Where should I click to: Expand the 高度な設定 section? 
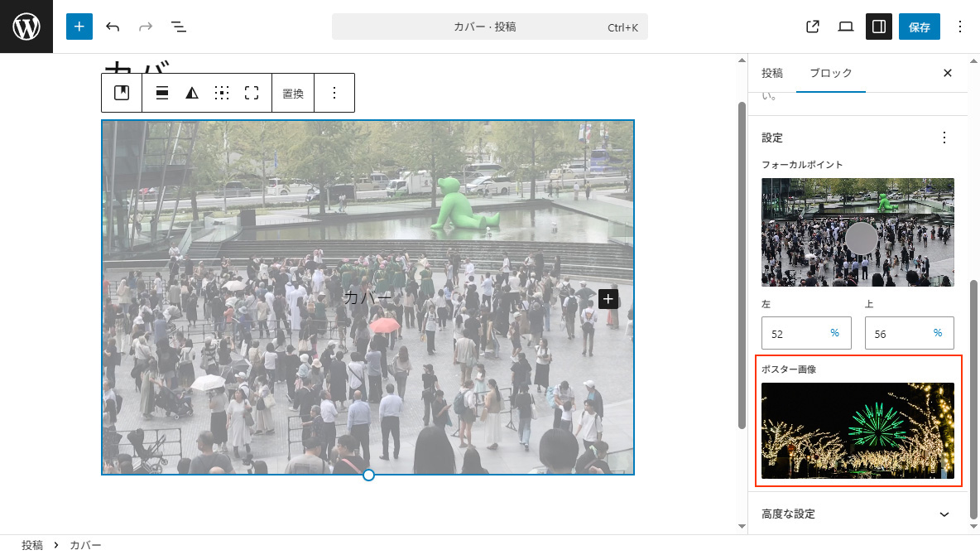(857, 514)
